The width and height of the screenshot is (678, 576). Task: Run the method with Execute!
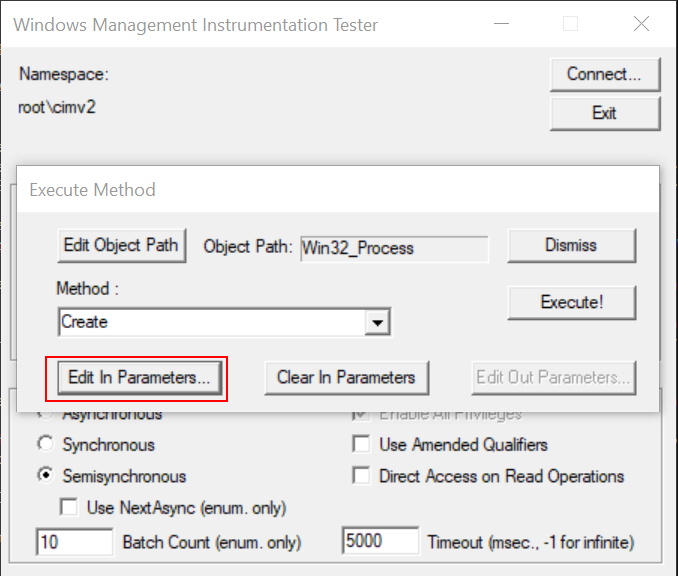click(x=571, y=301)
